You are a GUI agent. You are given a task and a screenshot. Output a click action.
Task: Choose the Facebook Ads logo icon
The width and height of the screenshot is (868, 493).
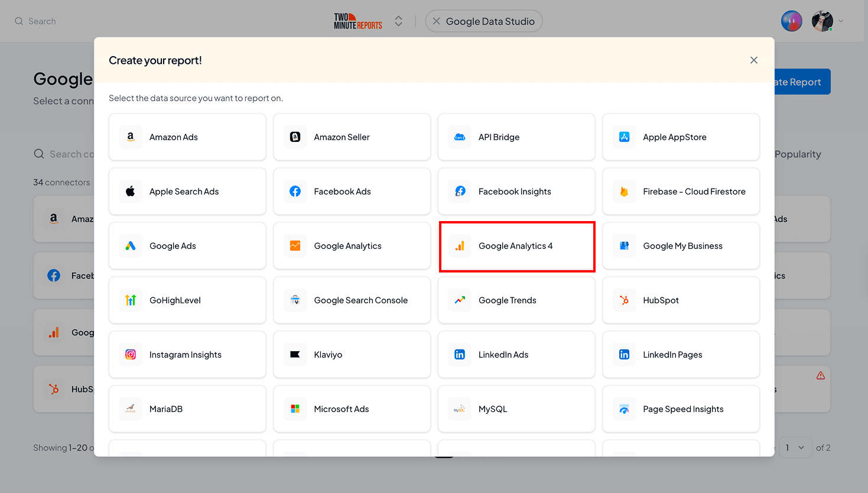point(295,192)
